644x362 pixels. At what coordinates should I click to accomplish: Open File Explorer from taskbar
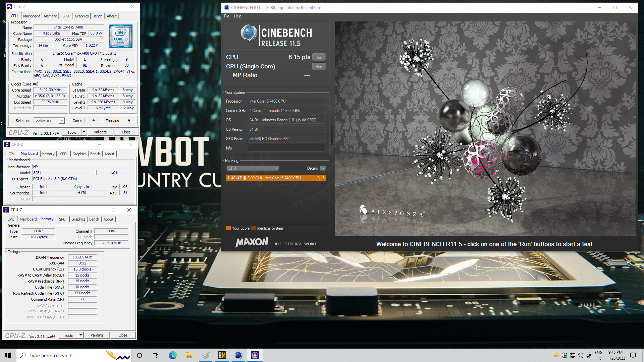(x=189, y=355)
